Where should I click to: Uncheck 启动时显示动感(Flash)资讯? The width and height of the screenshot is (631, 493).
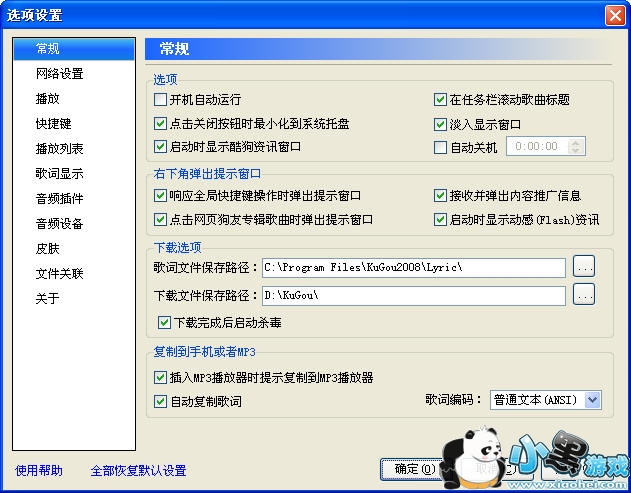coord(440,219)
